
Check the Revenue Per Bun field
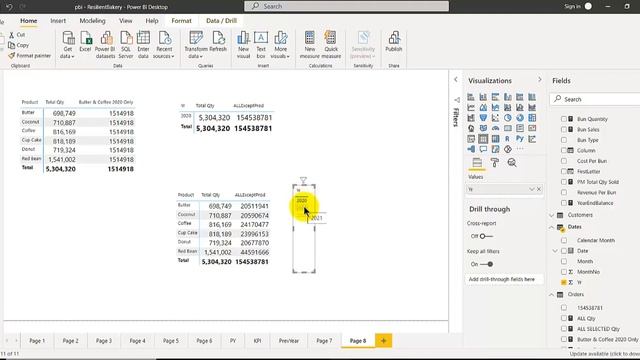564,192
